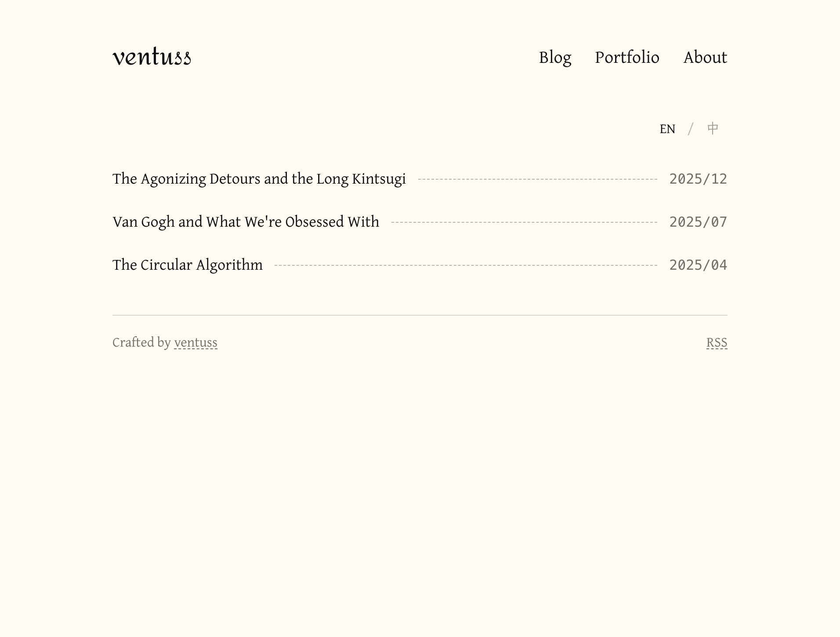Image resolution: width=840 pixels, height=637 pixels.
Task: Open "The Agonizing Detours and the Long Kintsugi" post
Action: click(x=259, y=179)
